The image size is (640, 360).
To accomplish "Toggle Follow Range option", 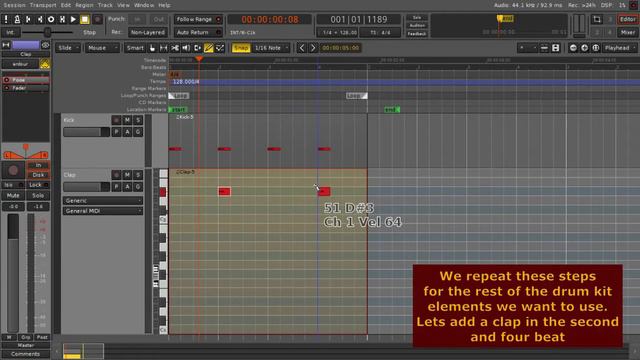I will click(x=198, y=19).
